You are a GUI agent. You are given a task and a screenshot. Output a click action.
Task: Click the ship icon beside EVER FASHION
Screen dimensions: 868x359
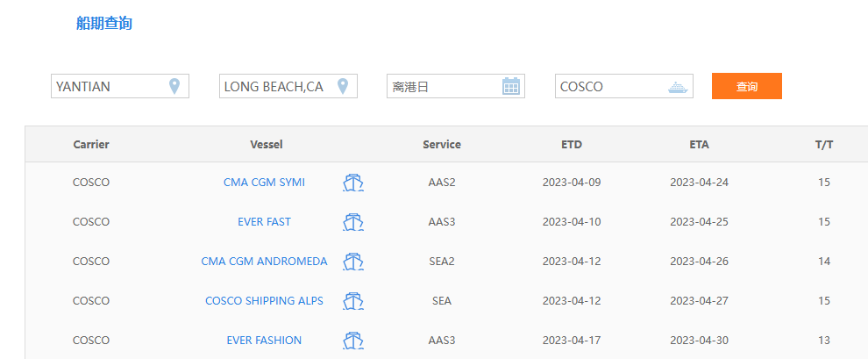point(352,341)
